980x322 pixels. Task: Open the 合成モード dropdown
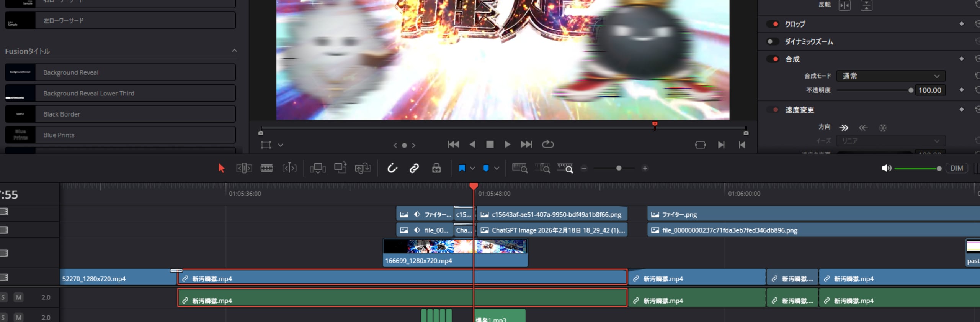coord(891,76)
